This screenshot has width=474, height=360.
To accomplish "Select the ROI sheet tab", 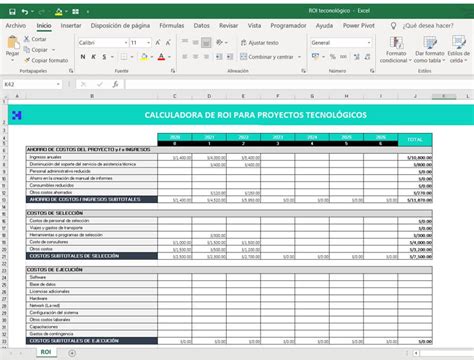I will (x=46, y=352).
